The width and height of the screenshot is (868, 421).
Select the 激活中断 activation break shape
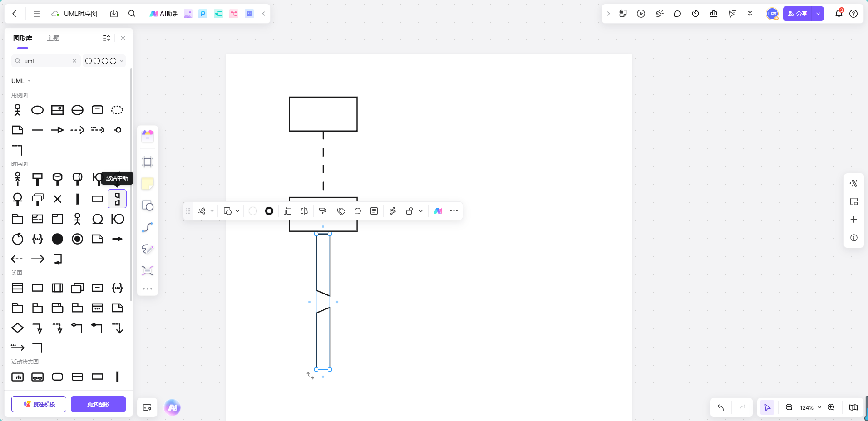(117, 199)
